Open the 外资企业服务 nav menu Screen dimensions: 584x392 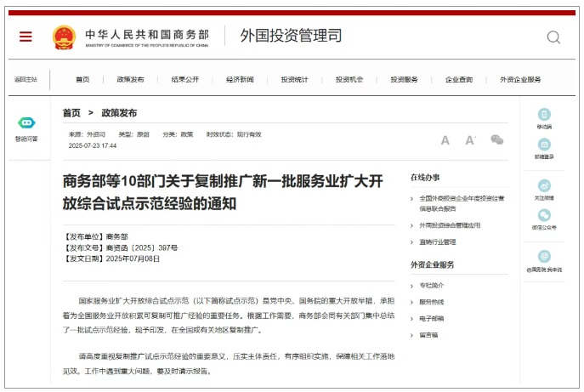520,79
